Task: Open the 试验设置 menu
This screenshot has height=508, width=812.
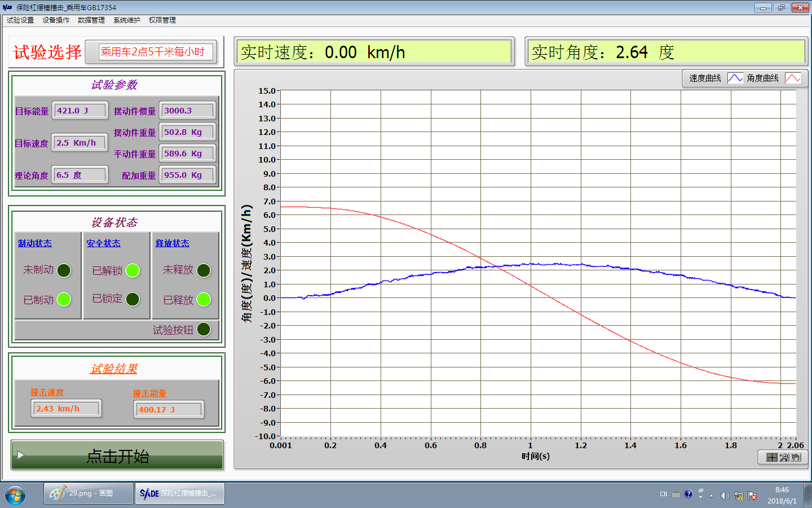Action: click(x=20, y=20)
